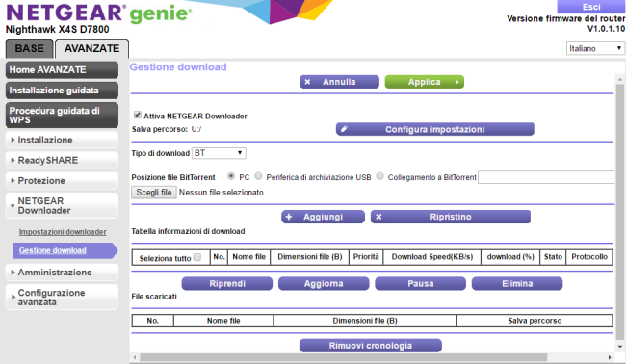Expand the Configurazione avanzata section
Image resolution: width=626 pixels, height=364 pixels.
pos(62,297)
